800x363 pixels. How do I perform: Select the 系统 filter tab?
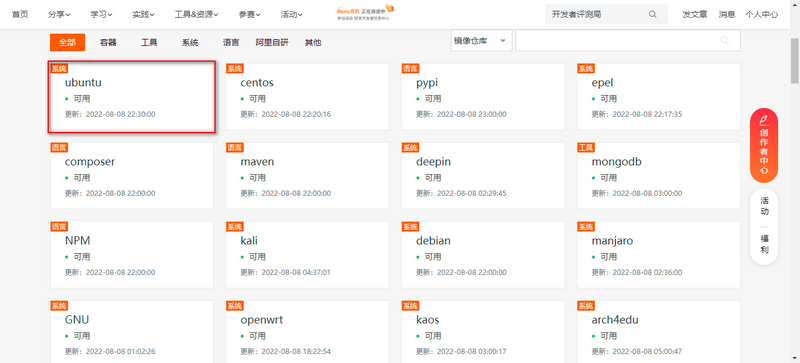pos(190,42)
